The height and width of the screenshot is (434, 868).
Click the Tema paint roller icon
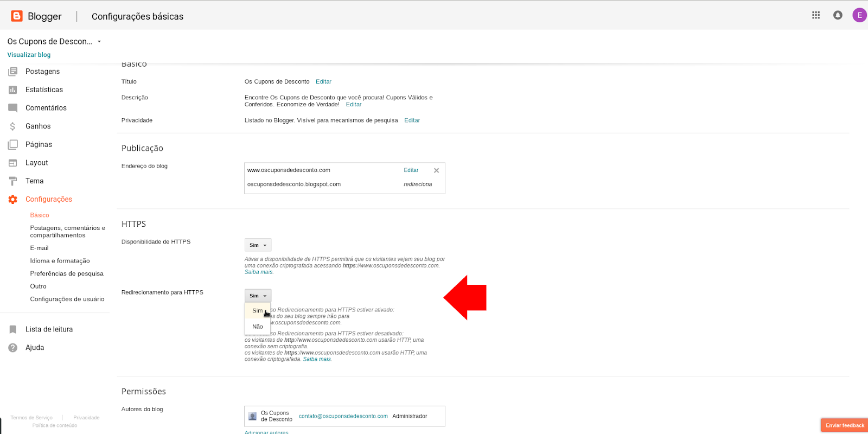(13, 181)
